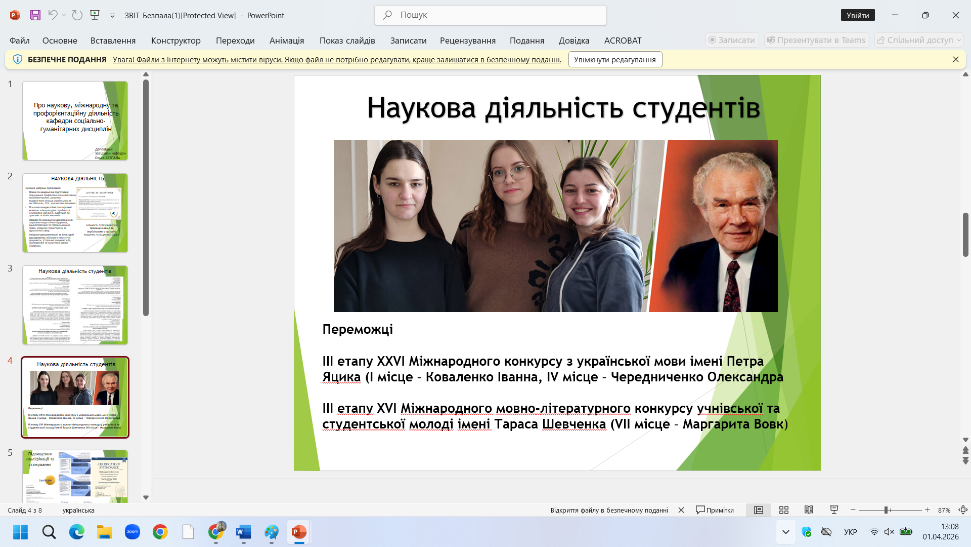The image size is (971, 547).
Task: Open Word from the taskbar
Action: click(243, 532)
